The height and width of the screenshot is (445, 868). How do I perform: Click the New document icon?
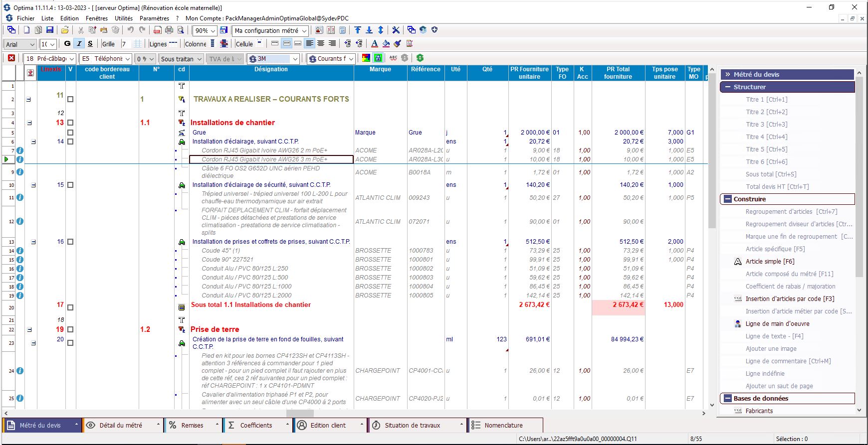[27, 30]
